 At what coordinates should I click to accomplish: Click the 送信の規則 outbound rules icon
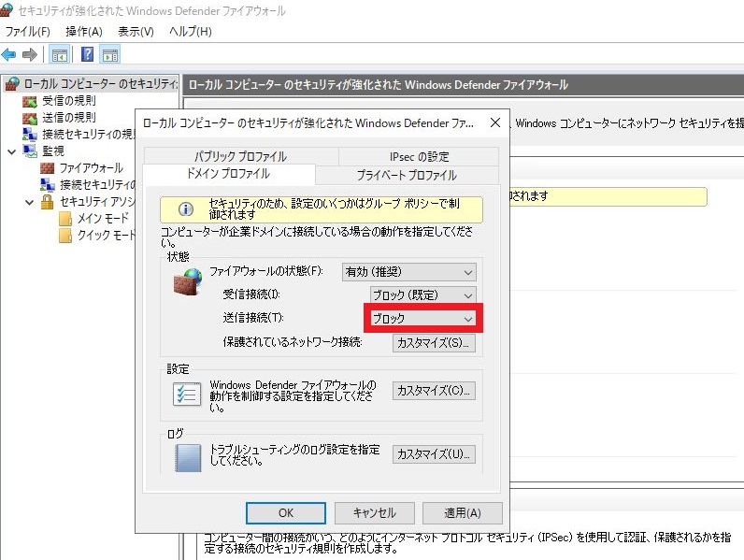[x=29, y=118]
